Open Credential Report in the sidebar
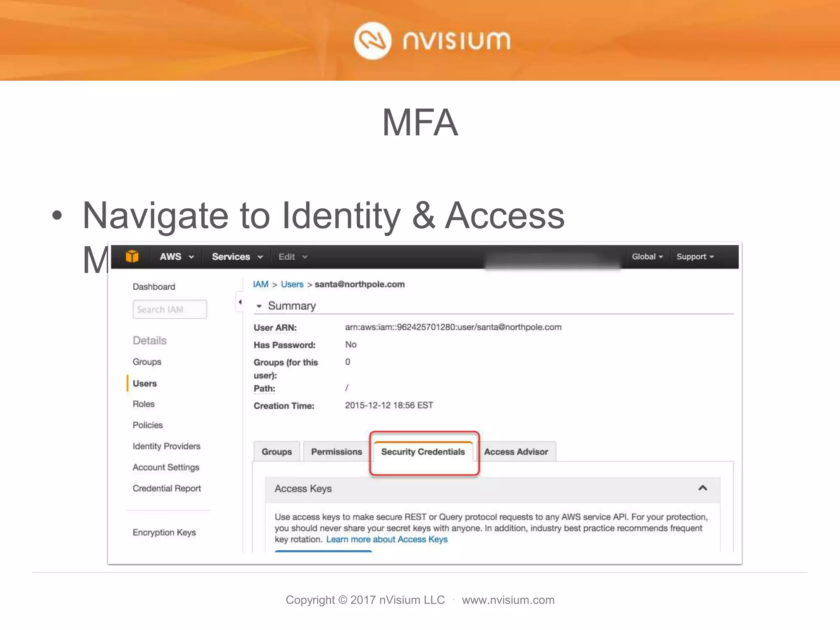The height and width of the screenshot is (630, 840). click(x=167, y=488)
